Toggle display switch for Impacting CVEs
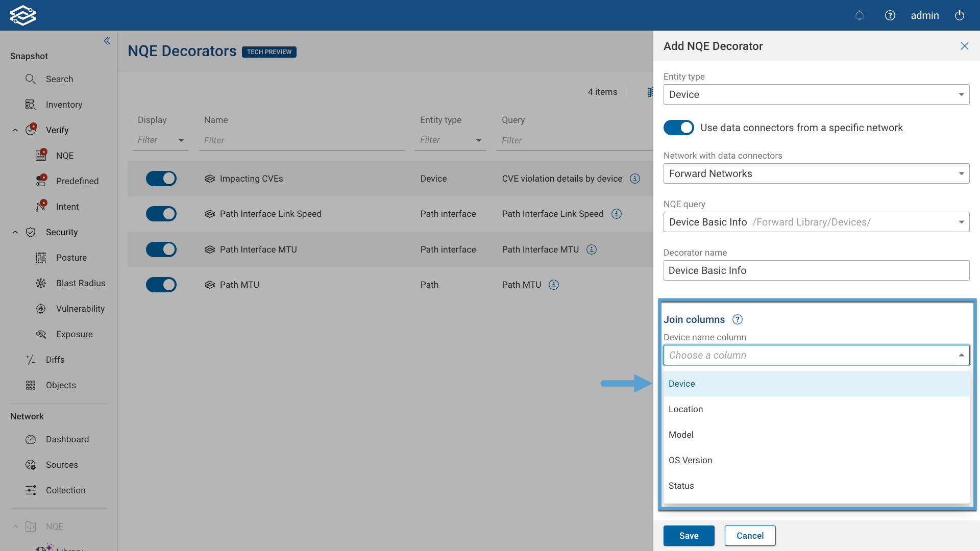 (x=161, y=179)
